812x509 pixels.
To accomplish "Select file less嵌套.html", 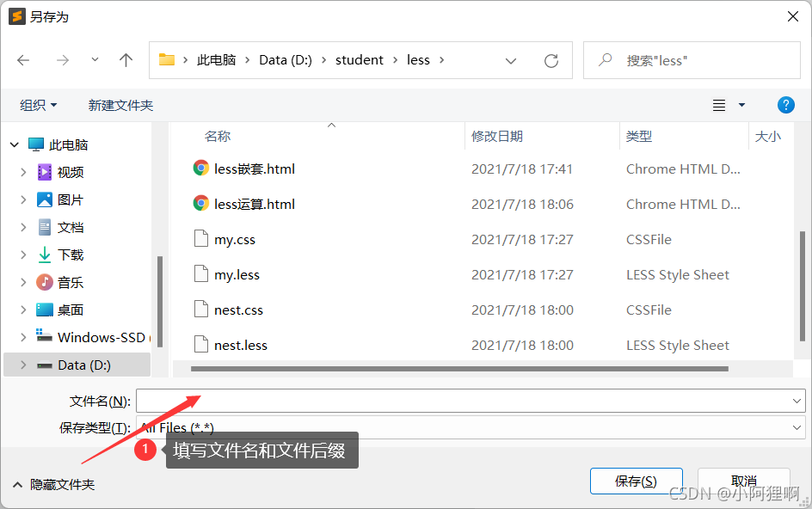I will pos(255,169).
